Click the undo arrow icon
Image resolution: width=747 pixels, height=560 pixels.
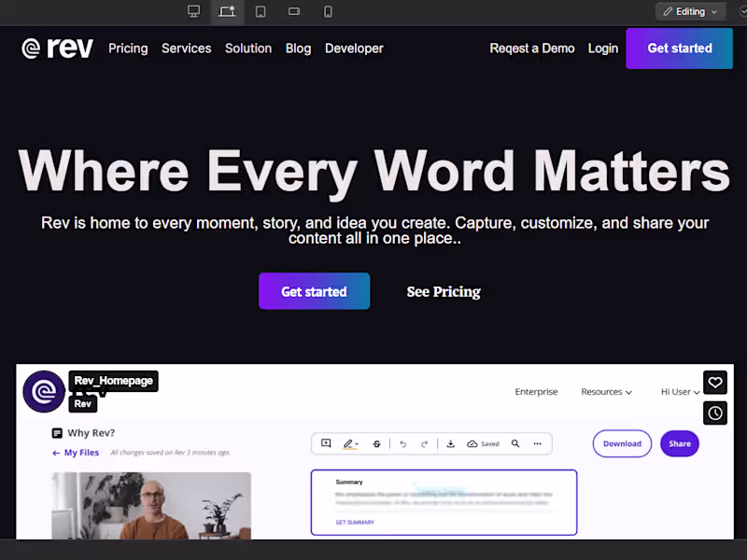click(x=403, y=444)
